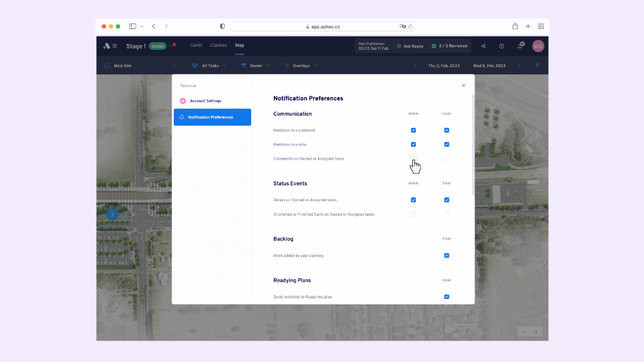The width and height of the screenshot is (644, 362).
Task: Expand the Overlays dropdown
Action: tap(301, 66)
